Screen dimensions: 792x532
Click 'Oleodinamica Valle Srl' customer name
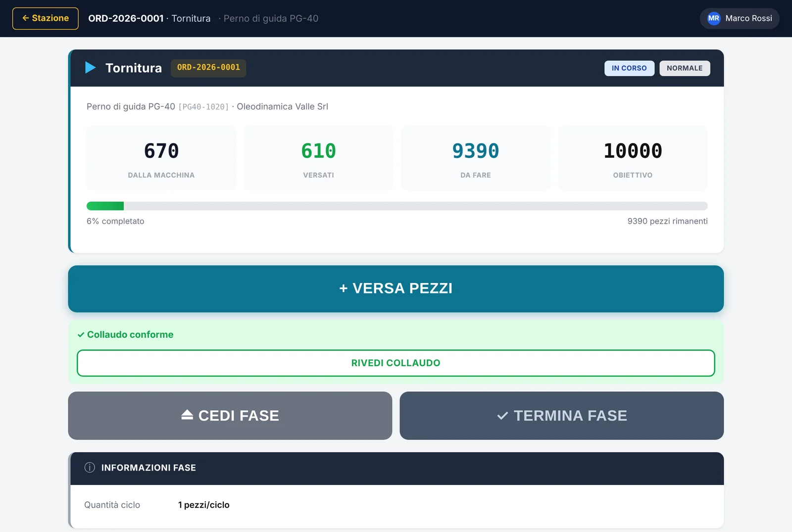point(282,106)
